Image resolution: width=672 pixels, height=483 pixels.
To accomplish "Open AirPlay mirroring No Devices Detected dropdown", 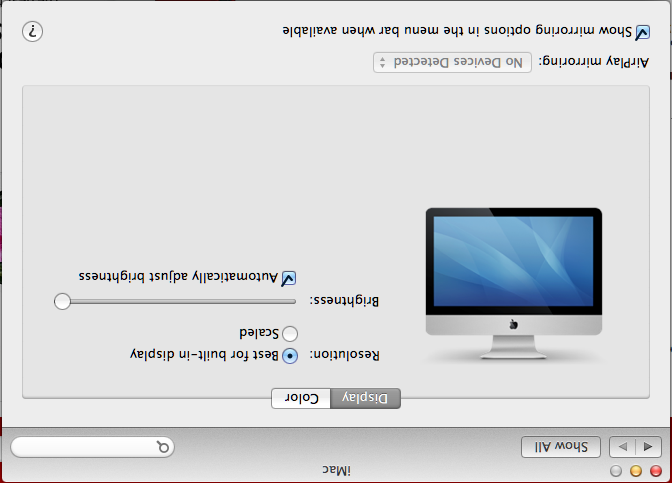I will coord(452,63).
